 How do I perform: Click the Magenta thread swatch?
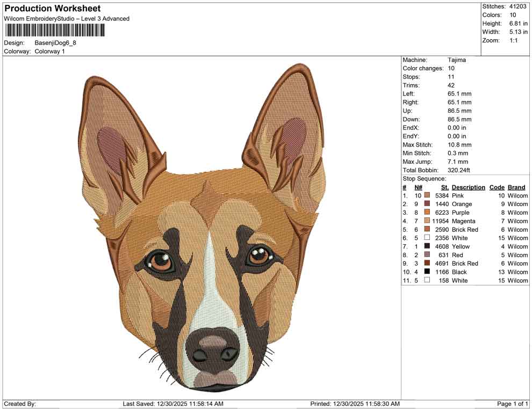[427, 221]
